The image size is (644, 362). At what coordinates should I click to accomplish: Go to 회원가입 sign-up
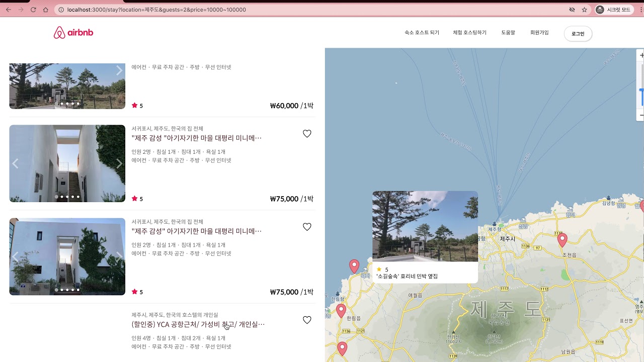tap(539, 33)
